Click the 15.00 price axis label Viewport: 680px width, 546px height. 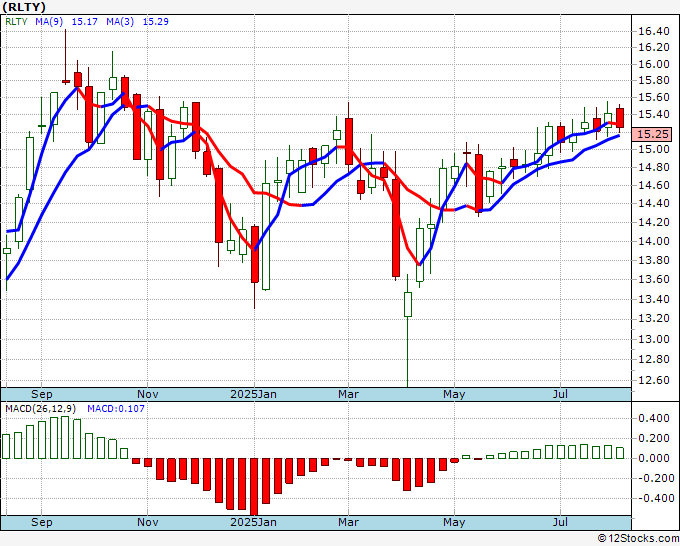click(x=654, y=149)
